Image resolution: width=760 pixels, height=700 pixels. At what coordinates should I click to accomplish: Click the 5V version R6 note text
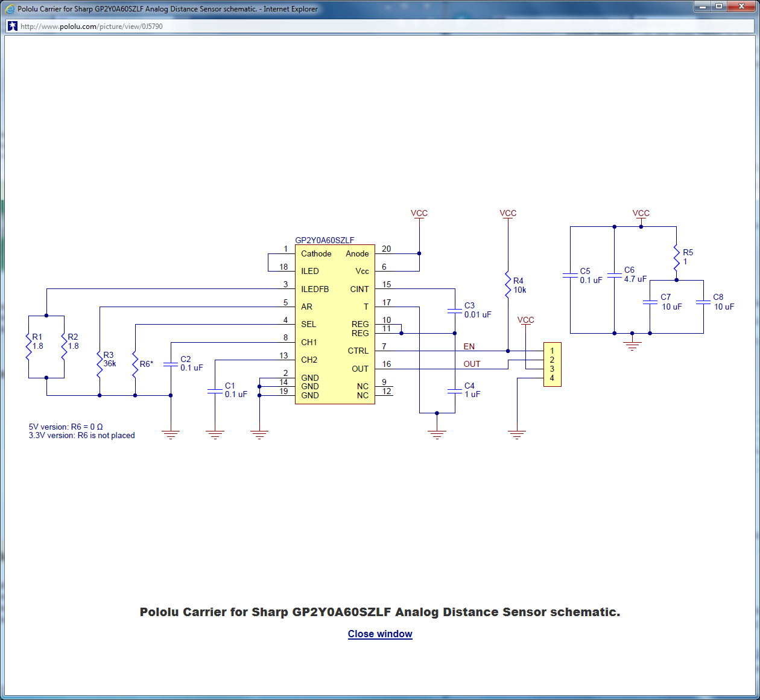(66, 427)
